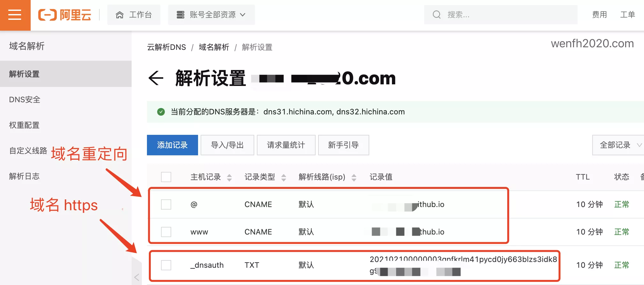Screen dimensions: 644x285
Task: Sort by 解析线路(isp) column arrows
Action: point(354,177)
